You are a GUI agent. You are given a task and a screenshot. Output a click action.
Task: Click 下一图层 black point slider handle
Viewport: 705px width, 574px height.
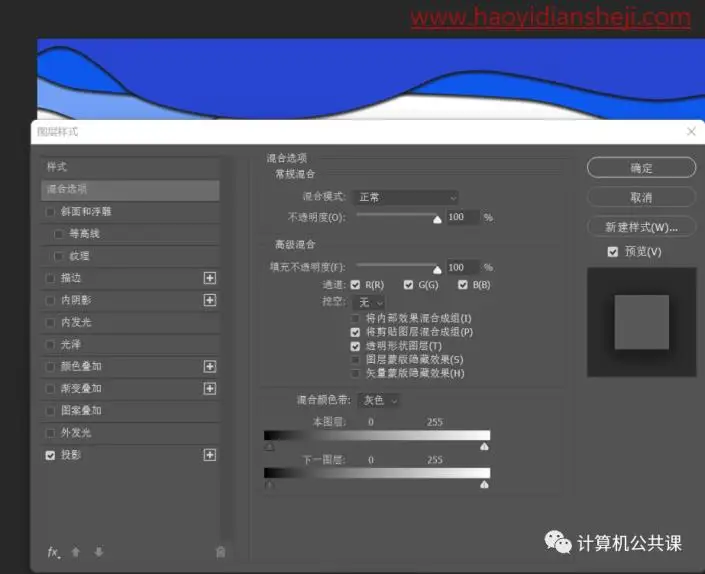click(269, 485)
